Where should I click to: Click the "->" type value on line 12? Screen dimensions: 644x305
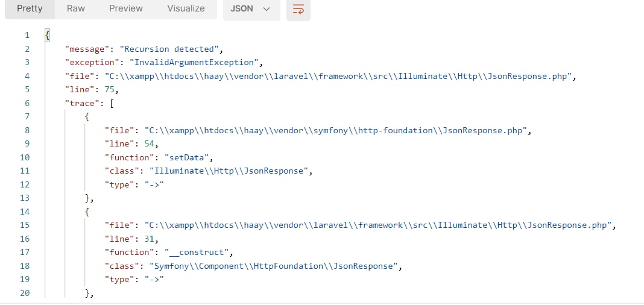pos(154,184)
